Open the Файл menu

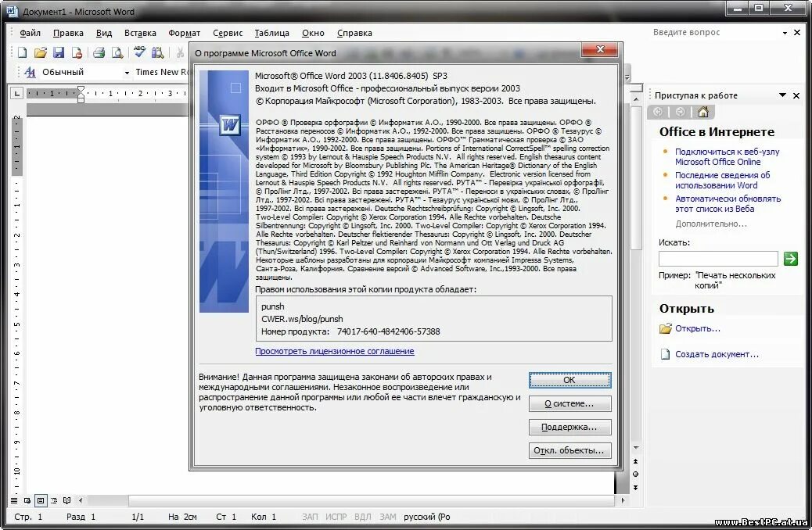[x=30, y=33]
